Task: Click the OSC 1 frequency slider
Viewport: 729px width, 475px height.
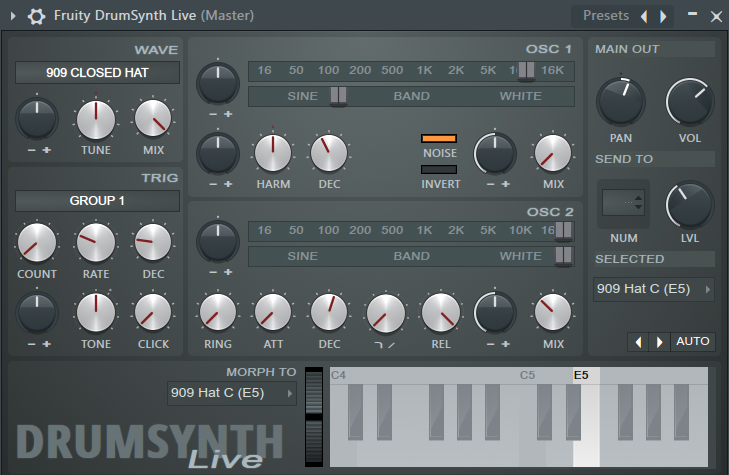Action: click(411, 71)
